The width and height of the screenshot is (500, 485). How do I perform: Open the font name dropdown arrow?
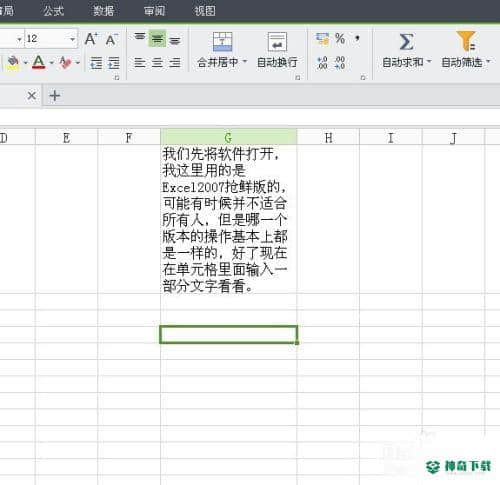pos(19,39)
